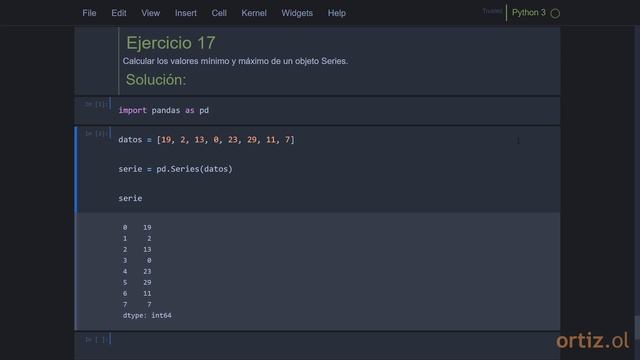
Task: Open the Insert menu
Action: 186,13
